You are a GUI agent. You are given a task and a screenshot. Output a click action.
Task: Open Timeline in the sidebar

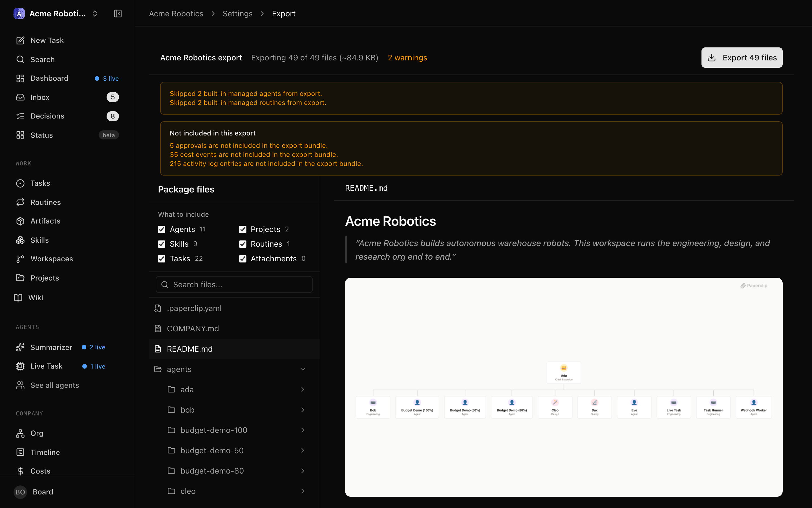click(67, 452)
